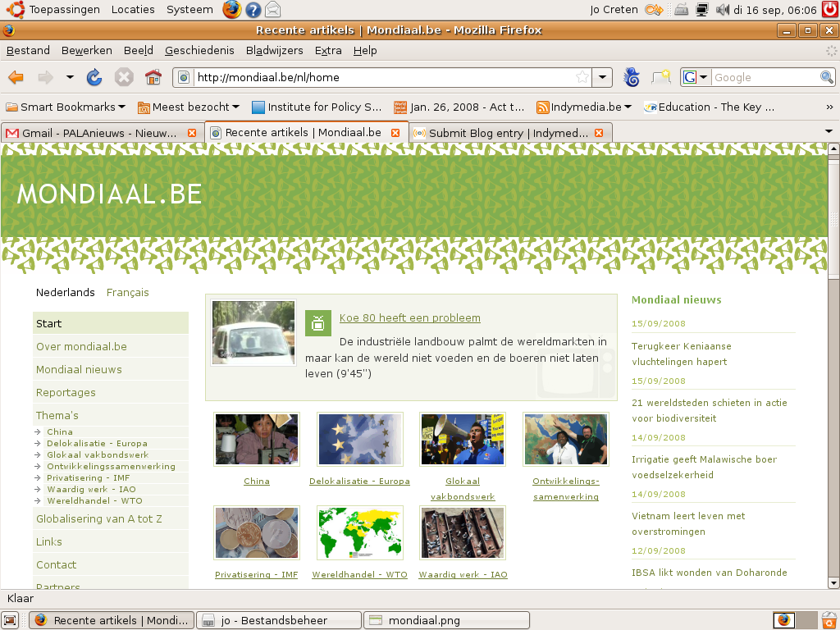Viewport: 840px width, 630px height.
Task: Click the green world map Wereldhandel thumbnail
Action: click(x=360, y=533)
